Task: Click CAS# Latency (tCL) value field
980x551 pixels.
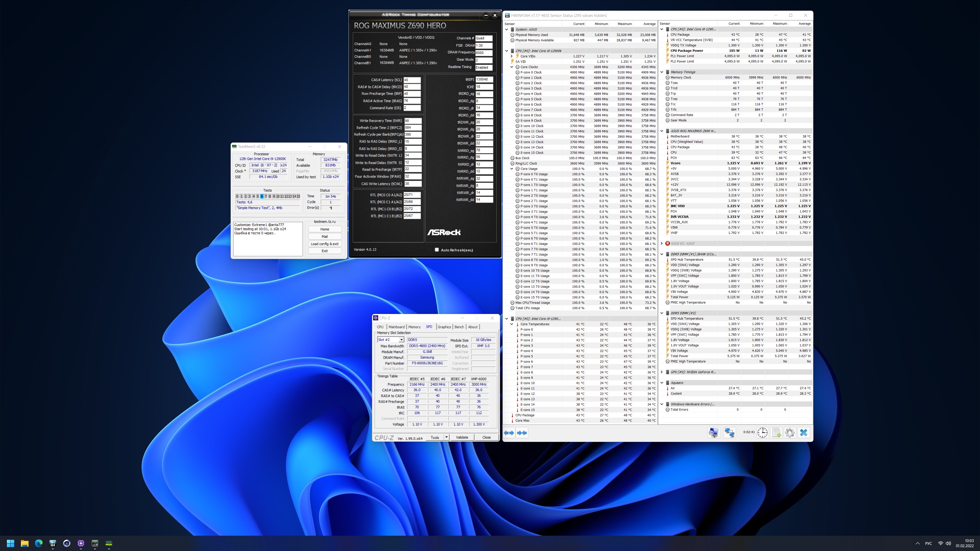Action: coord(412,80)
